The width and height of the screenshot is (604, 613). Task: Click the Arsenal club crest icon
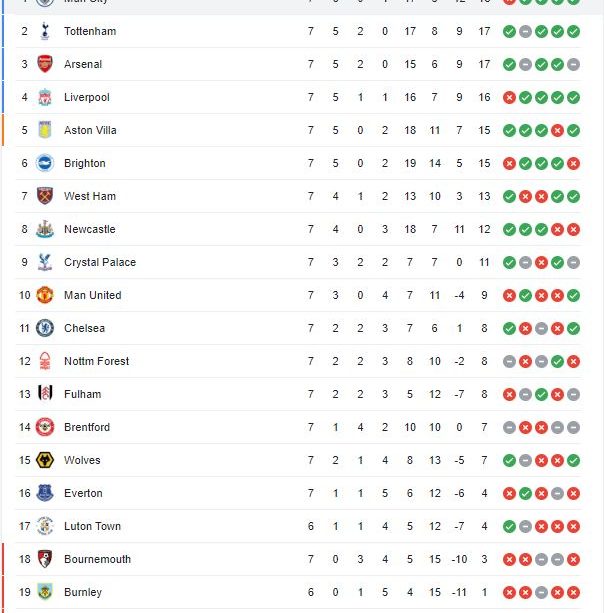click(45, 64)
